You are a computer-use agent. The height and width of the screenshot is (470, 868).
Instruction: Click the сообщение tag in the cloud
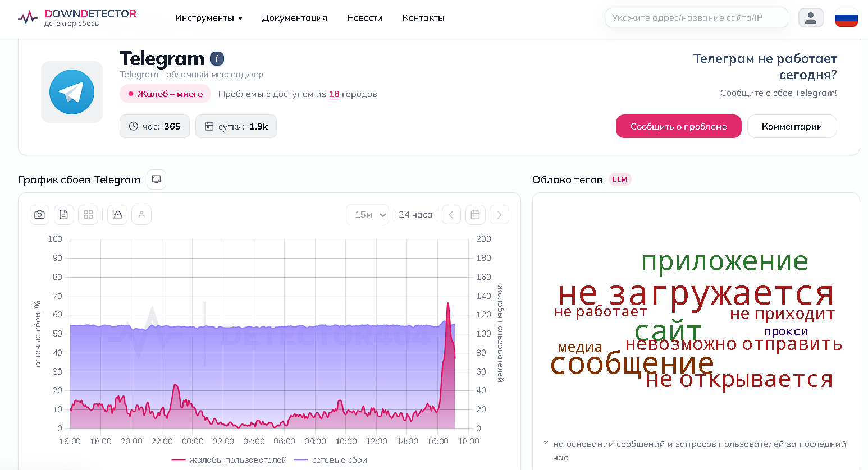(x=632, y=364)
